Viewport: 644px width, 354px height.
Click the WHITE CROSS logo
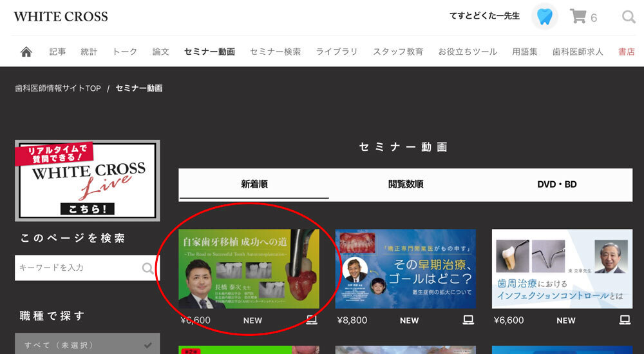click(61, 17)
